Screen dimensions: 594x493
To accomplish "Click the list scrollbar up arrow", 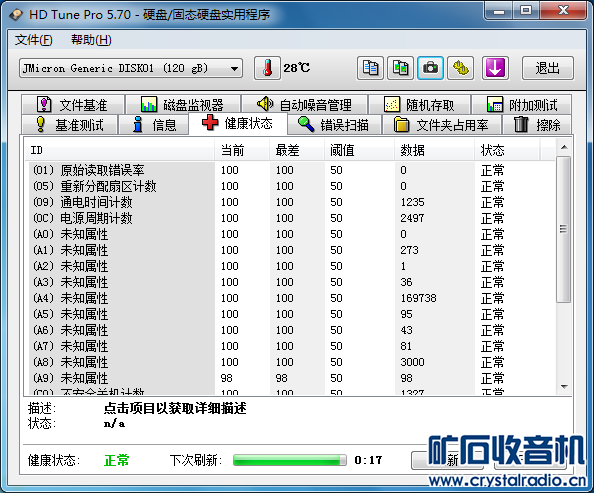I will [x=564, y=147].
